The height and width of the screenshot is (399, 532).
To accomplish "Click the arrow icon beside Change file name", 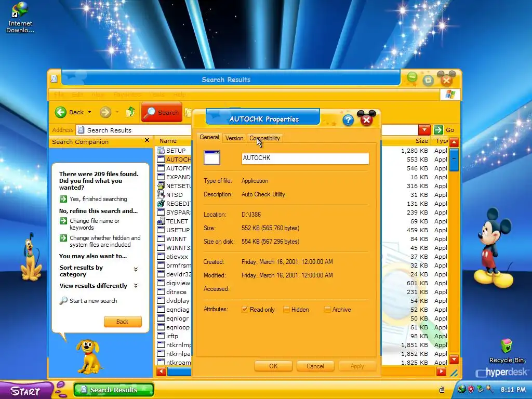I will click(63, 221).
